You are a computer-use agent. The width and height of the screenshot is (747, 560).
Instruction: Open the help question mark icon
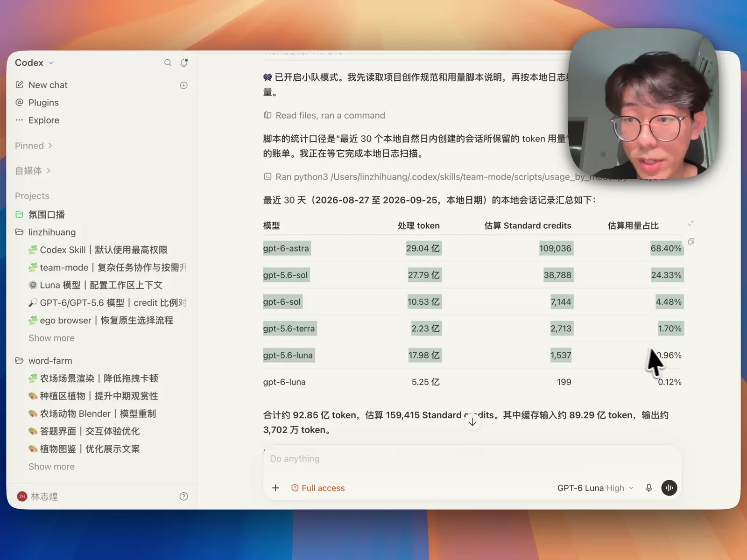pos(184,497)
